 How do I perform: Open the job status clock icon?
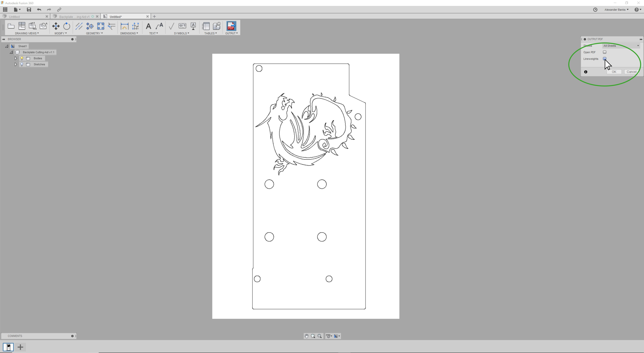595,10
